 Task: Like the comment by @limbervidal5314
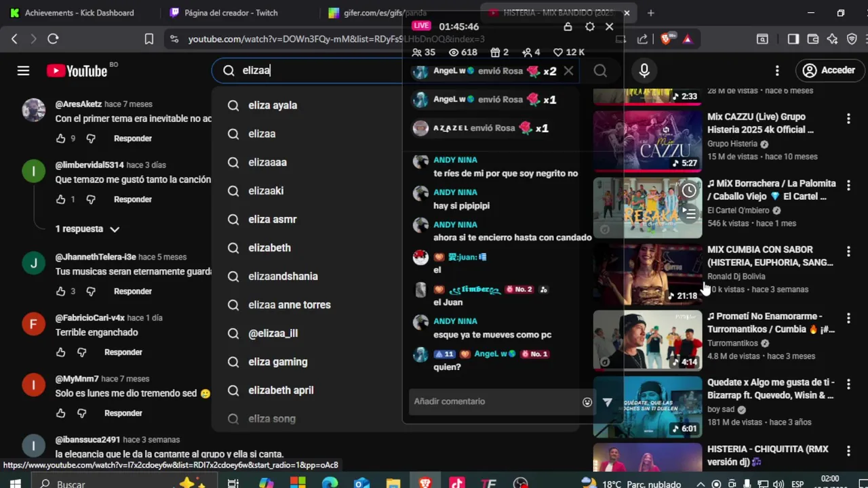[61, 199]
